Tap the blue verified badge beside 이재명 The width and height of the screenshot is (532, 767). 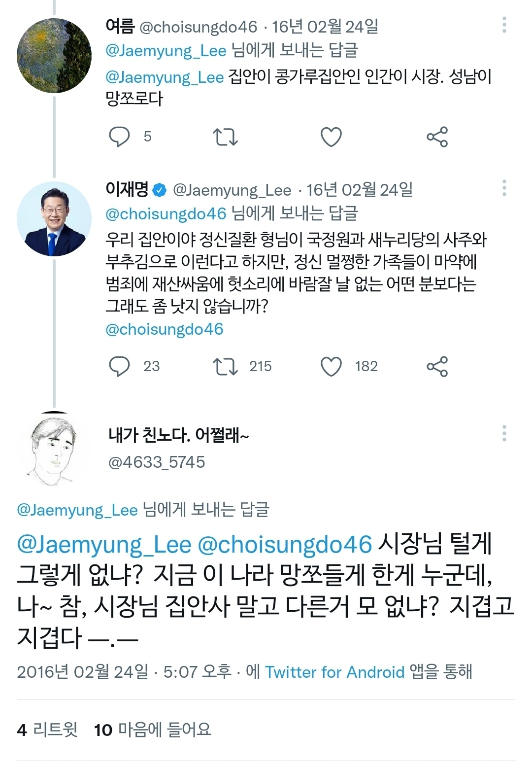point(160,190)
